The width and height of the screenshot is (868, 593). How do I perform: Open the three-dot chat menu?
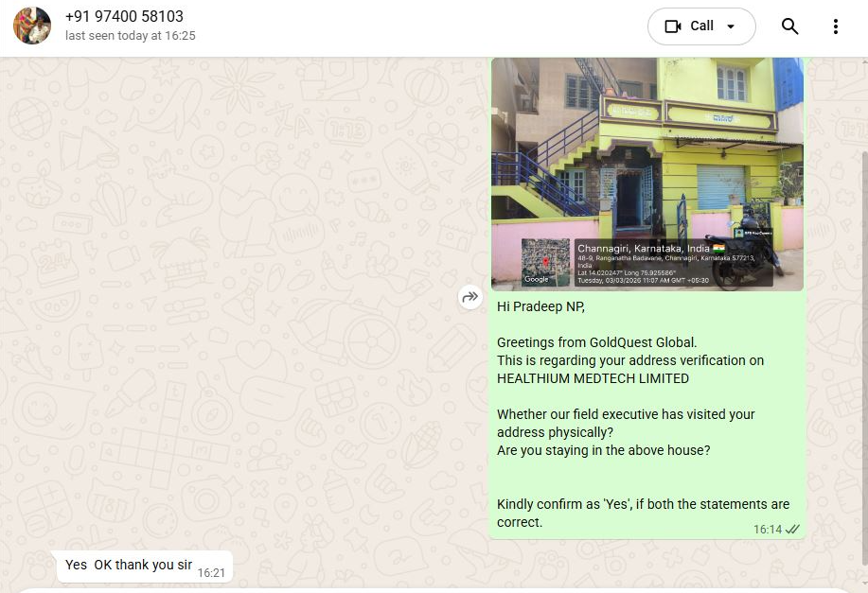pyautogui.click(x=835, y=26)
